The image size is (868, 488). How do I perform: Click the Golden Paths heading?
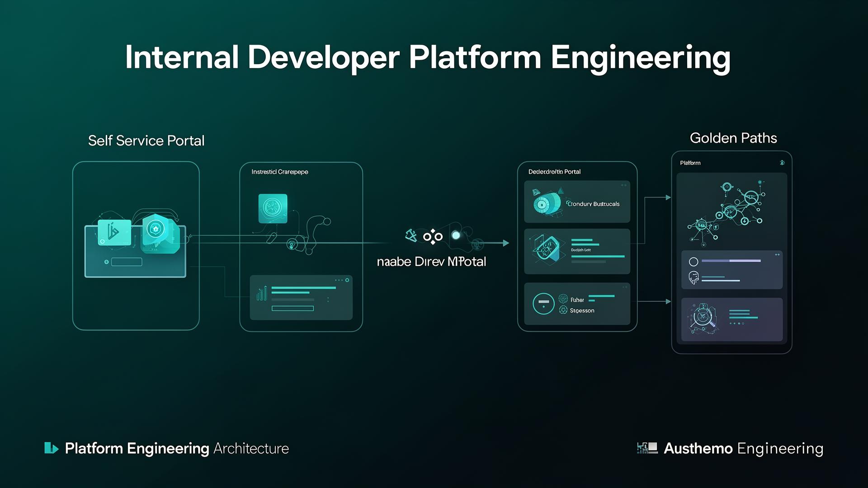coord(733,138)
